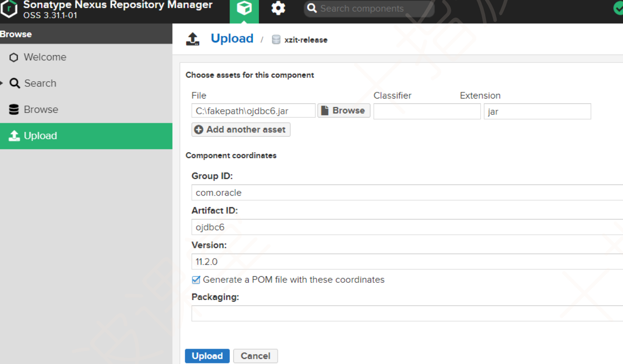Click the Welcome hexagon icon in sidebar
The image size is (623, 364).
[14, 57]
